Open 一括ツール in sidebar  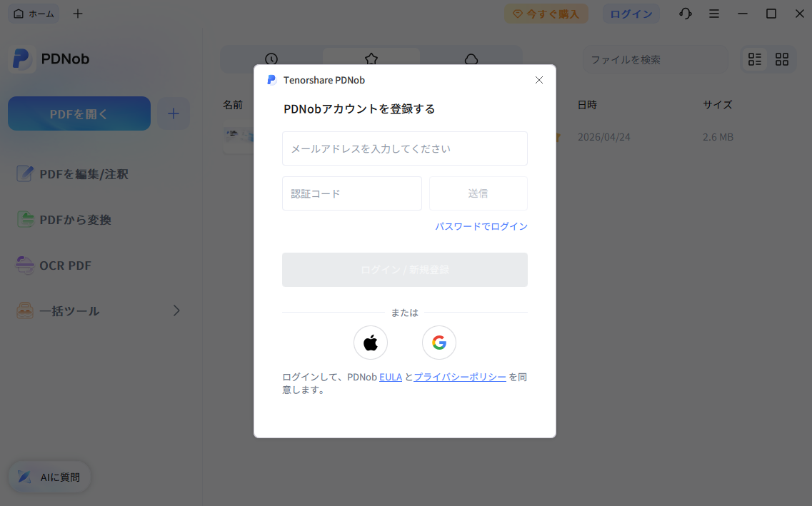point(99,310)
